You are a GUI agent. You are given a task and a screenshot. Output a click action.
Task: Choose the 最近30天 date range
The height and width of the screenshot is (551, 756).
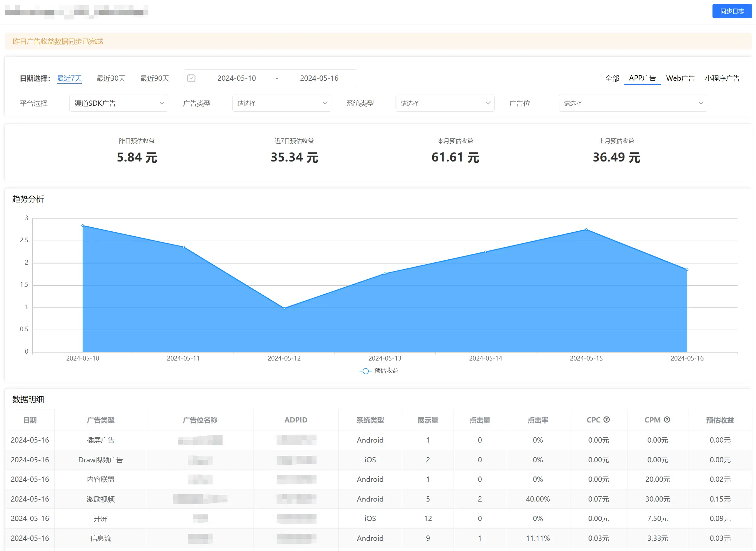[x=111, y=78]
